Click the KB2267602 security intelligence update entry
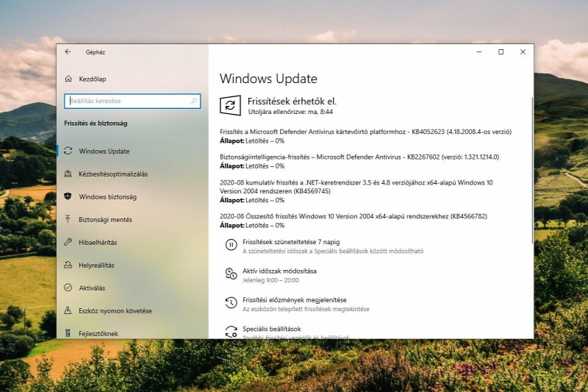The height and width of the screenshot is (392, 588). click(x=359, y=157)
